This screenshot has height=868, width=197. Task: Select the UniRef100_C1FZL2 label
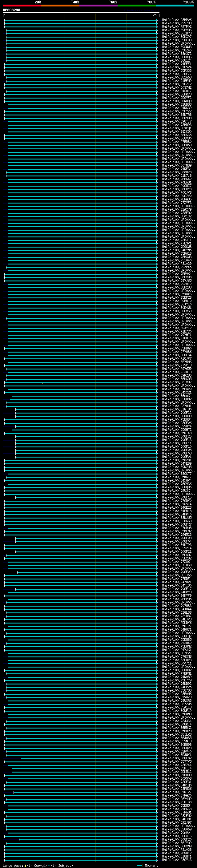(x=176, y=84)
